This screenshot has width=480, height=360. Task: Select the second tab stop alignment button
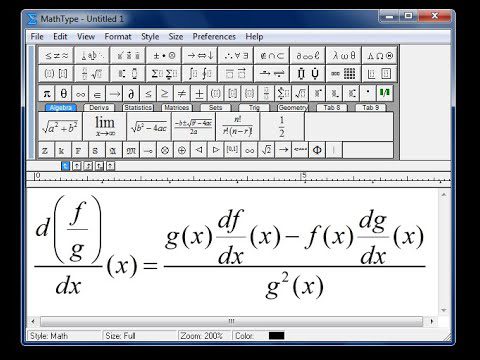pyautogui.click(x=77, y=166)
